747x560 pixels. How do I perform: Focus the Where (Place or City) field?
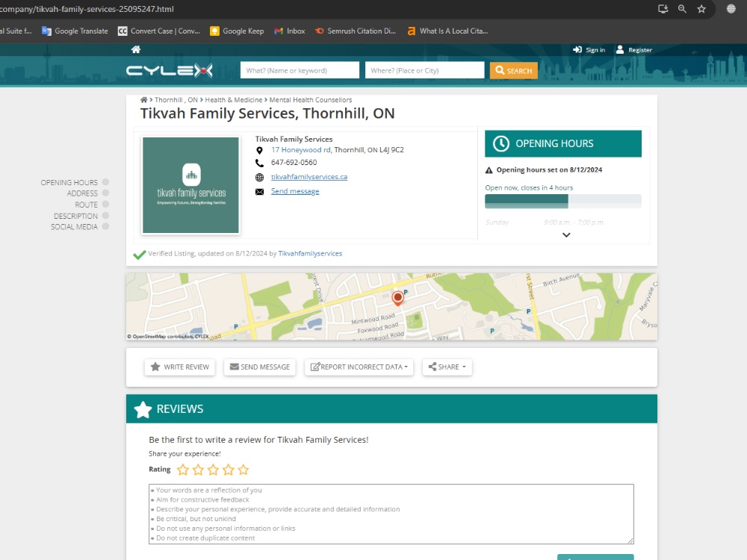click(x=424, y=70)
